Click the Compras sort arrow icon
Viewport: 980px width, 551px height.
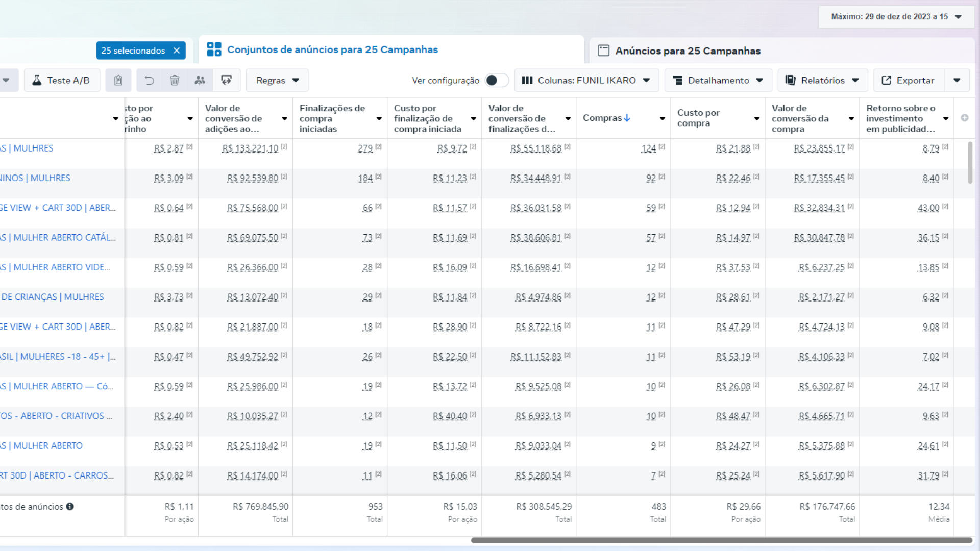[x=627, y=118]
